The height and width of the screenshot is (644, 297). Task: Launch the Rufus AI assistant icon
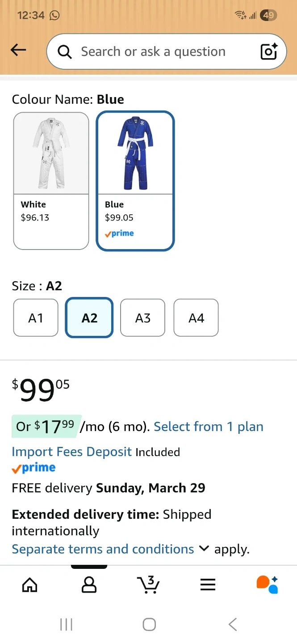[x=267, y=584]
